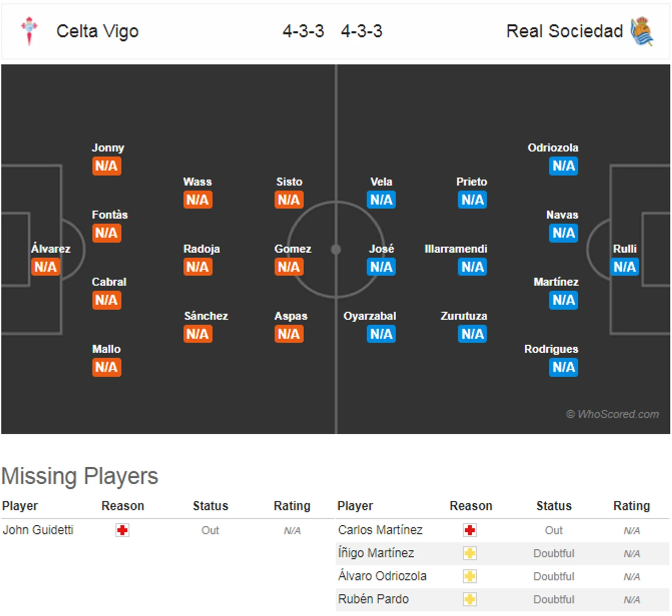Click Aspas's orange N/A rating badge
Viewport: 672px width, 616px height.
pyautogui.click(x=289, y=334)
